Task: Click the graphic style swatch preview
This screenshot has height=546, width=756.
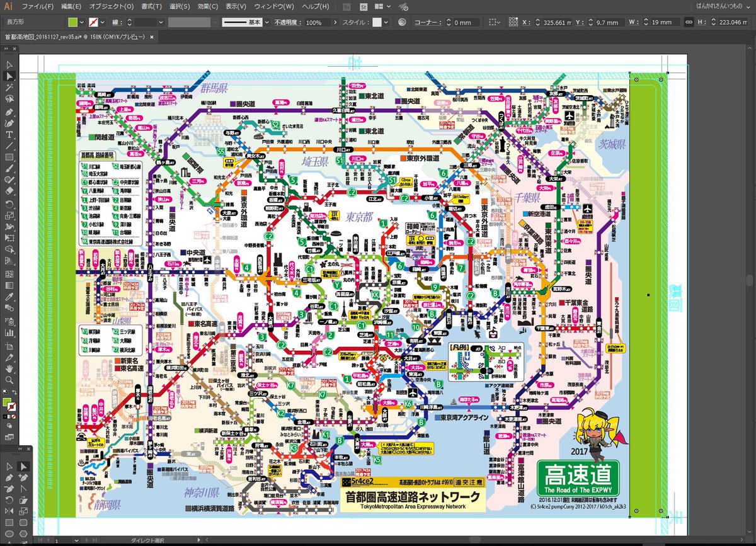Action: (x=377, y=22)
